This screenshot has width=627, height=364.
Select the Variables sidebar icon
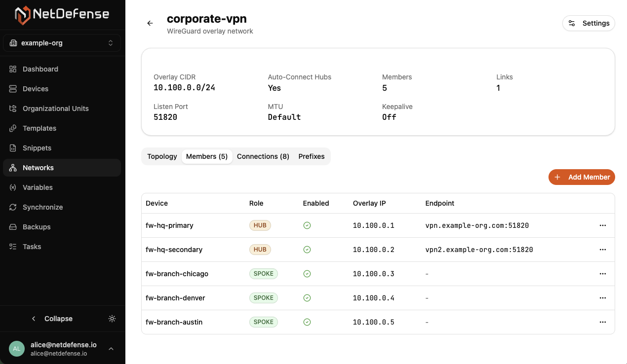[13, 187]
